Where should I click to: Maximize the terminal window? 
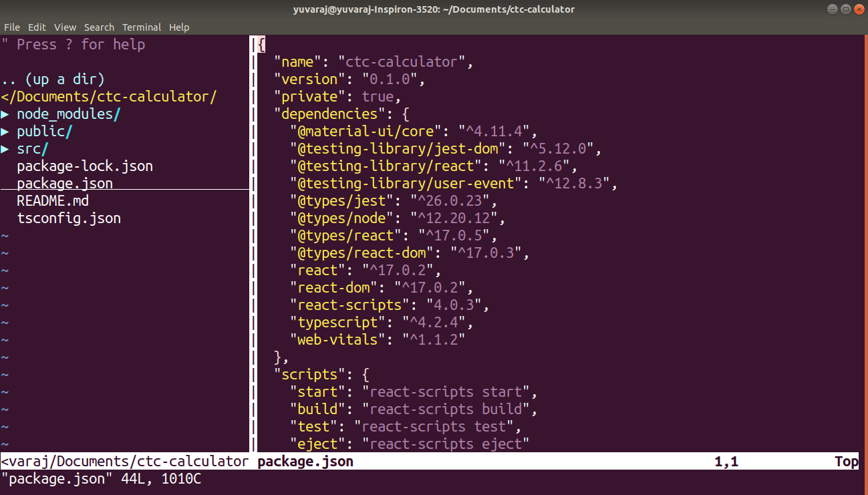pyautogui.click(x=846, y=9)
